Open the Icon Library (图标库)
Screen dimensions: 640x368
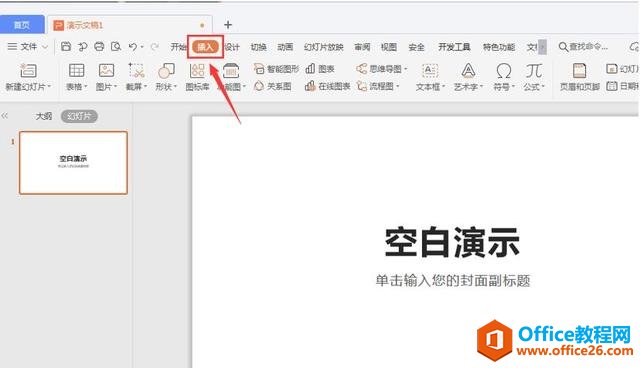click(x=197, y=77)
